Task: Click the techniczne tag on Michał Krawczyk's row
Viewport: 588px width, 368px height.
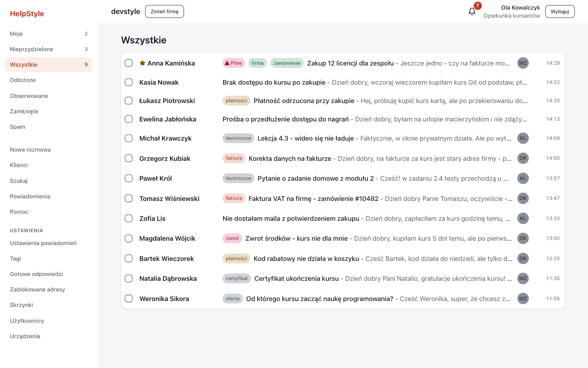Action: (238, 138)
